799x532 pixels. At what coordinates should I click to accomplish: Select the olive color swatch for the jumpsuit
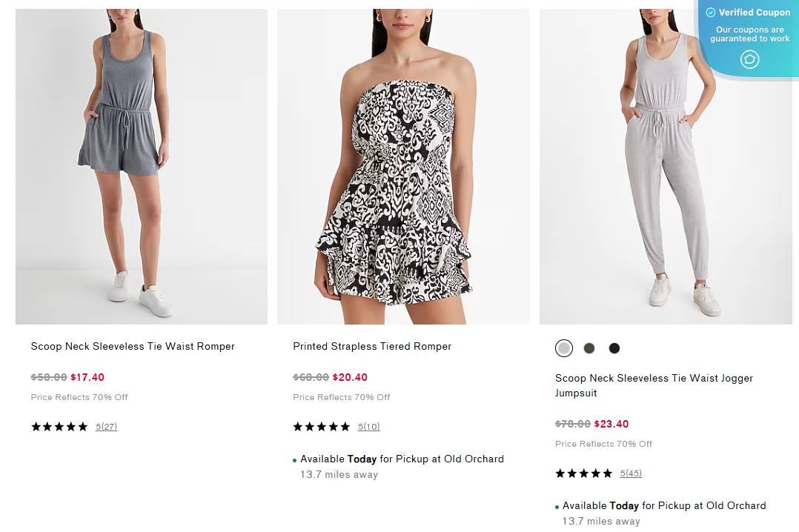point(589,348)
